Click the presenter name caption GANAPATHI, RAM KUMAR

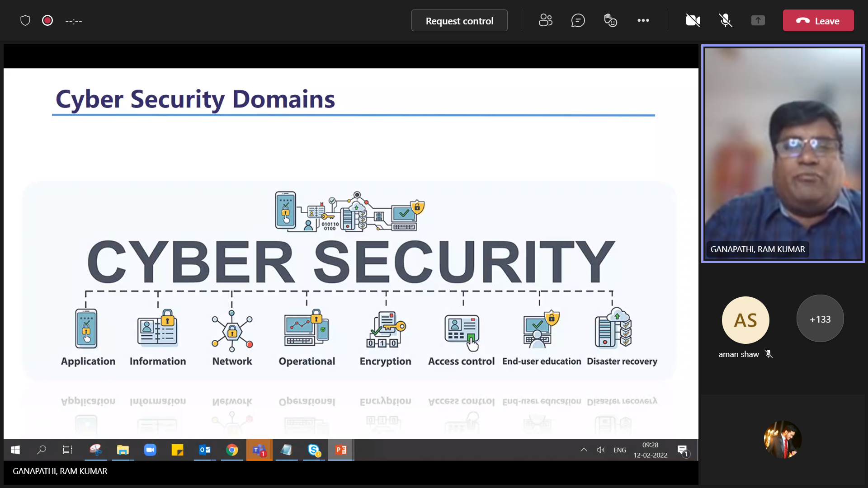[x=60, y=471]
